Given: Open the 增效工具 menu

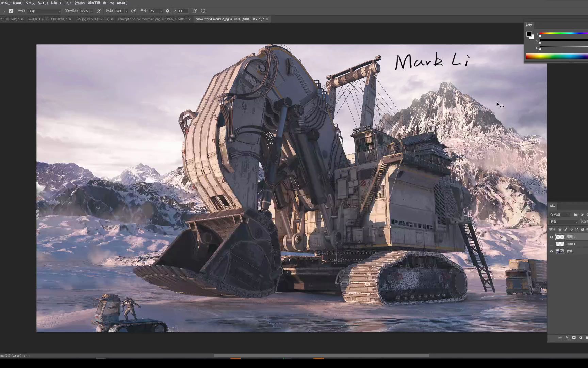Looking at the screenshot, I should click(94, 3).
